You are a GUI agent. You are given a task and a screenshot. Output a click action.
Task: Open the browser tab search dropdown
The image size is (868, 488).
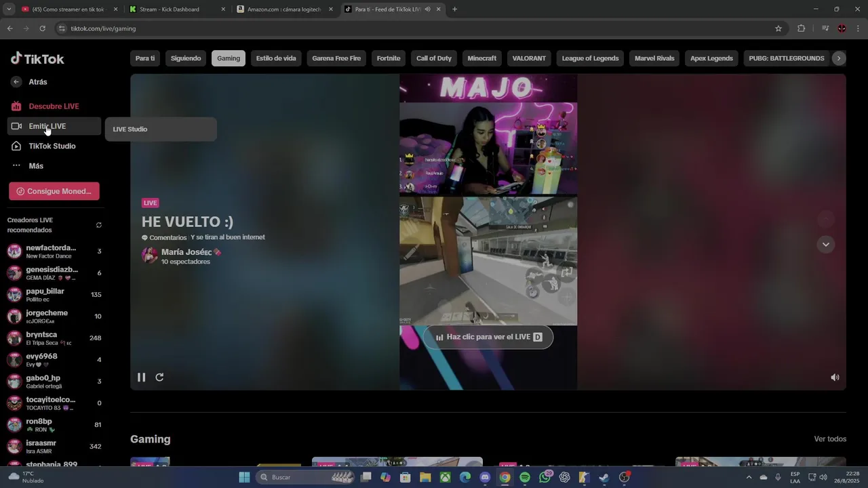tap(9, 9)
